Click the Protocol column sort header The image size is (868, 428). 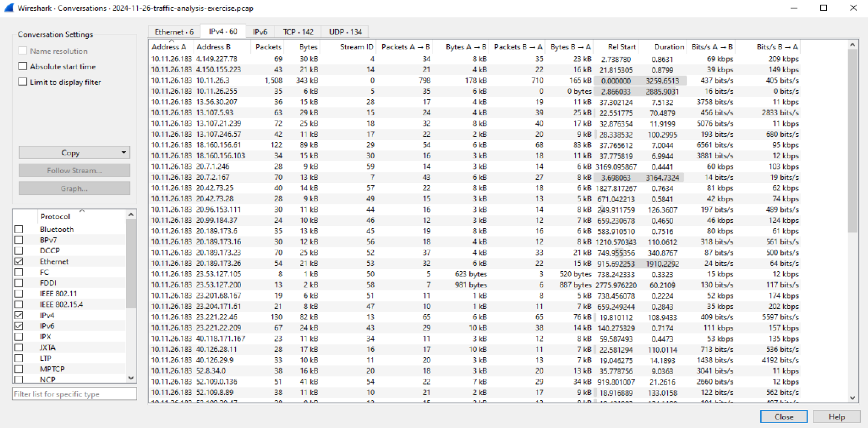(55, 216)
